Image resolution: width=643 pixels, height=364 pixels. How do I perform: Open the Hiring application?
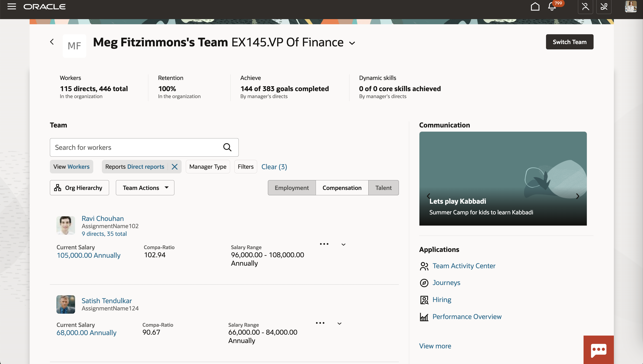point(442,299)
